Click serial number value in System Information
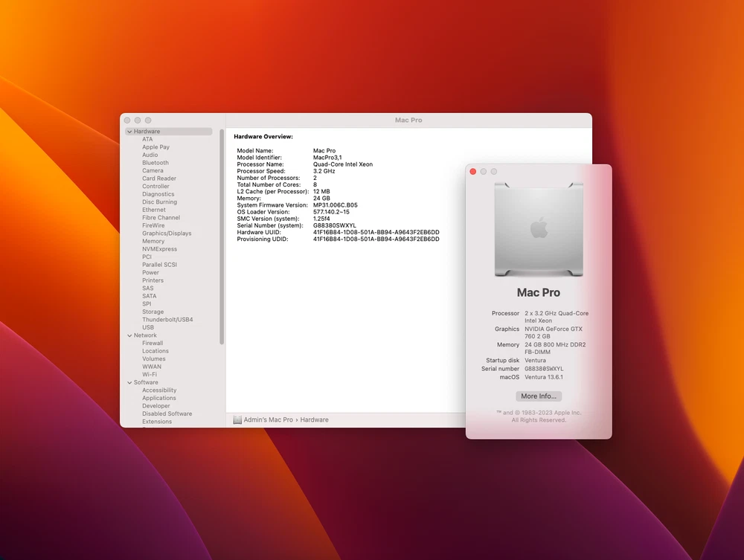The height and width of the screenshot is (560, 744). pyautogui.click(x=335, y=225)
